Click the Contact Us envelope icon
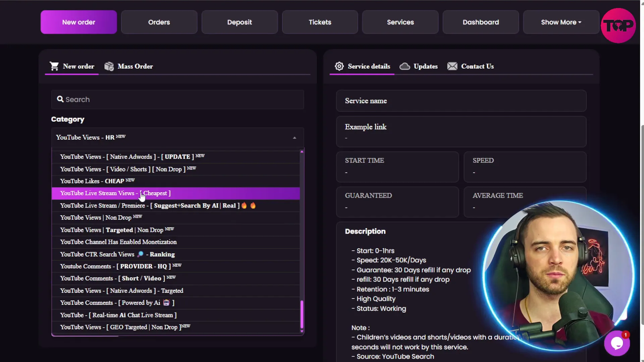The width and height of the screenshot is (644, 362). click(x=452, y=66)
